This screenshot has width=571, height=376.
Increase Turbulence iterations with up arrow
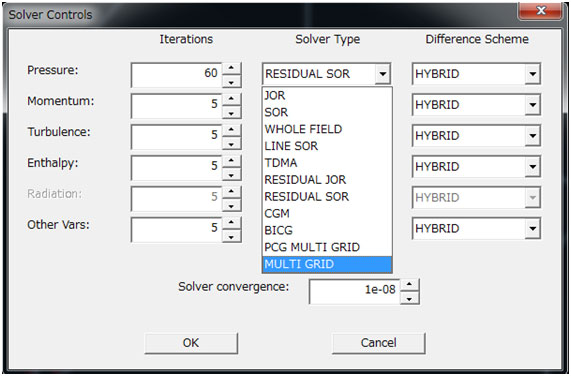click(x=231, y=130)
